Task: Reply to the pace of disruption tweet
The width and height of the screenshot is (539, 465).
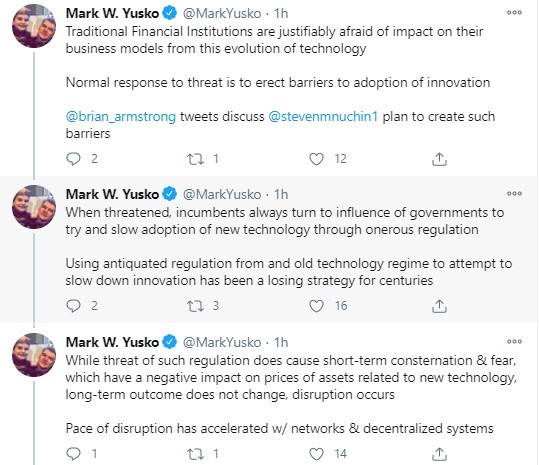Action: coord(73,454)
